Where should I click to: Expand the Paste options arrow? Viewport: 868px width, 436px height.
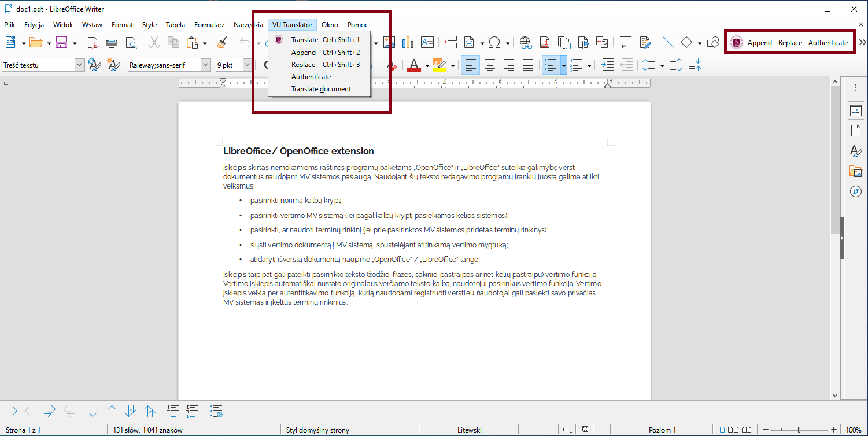coord(205,43)
